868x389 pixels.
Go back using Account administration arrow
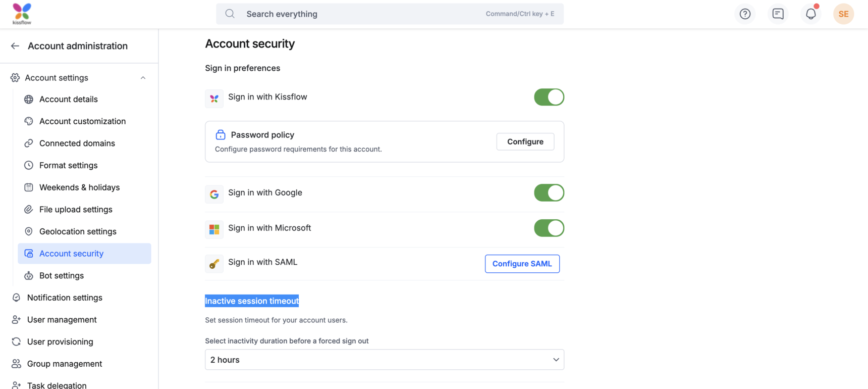coord(15,46)
